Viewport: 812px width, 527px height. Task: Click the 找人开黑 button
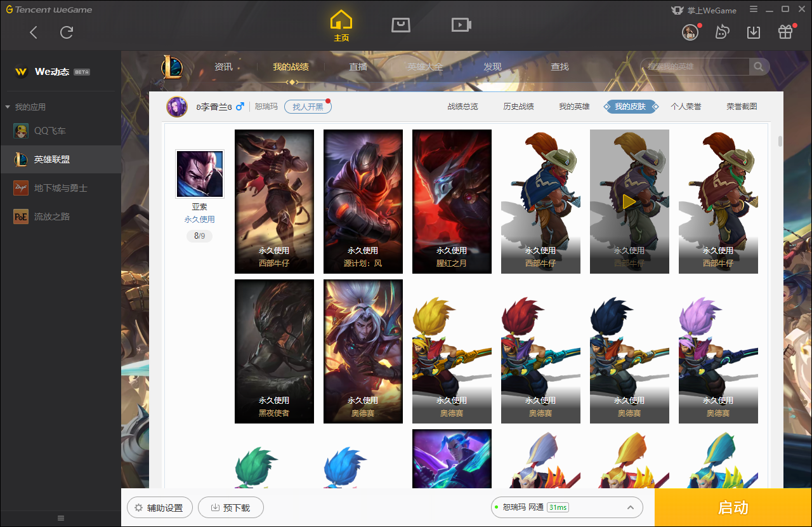pos(308,107)
